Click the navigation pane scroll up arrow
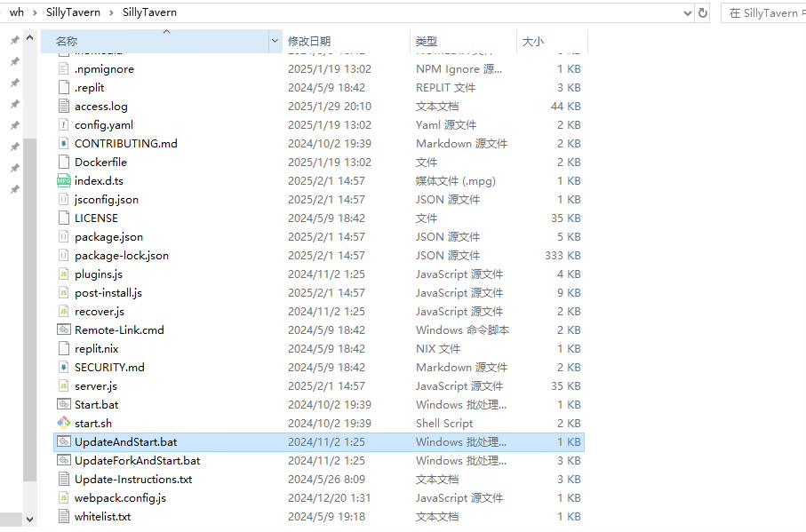The width and height of the screenshot is (806, 532). coord(30,38)
